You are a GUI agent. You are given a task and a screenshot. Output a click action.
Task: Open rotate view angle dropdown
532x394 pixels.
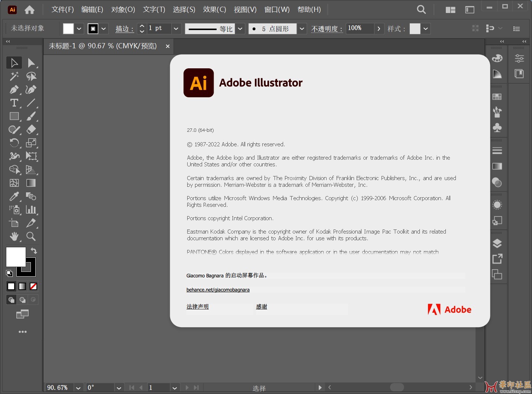119,388
